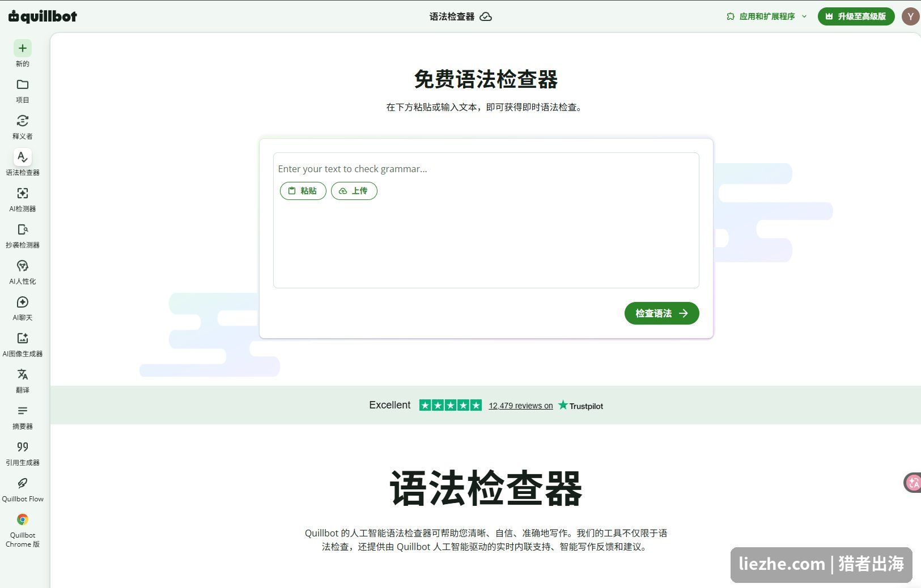Open the AI聊天 sidebar icon
This screenshot has height=588, width=921.
pyautogui.click(x=23, y=302)
